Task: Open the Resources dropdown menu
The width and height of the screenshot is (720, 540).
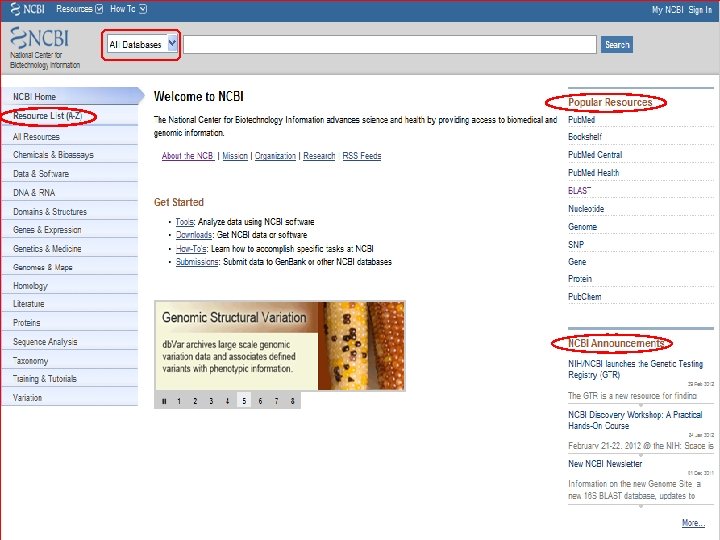Action: click(x=79, y=9)
